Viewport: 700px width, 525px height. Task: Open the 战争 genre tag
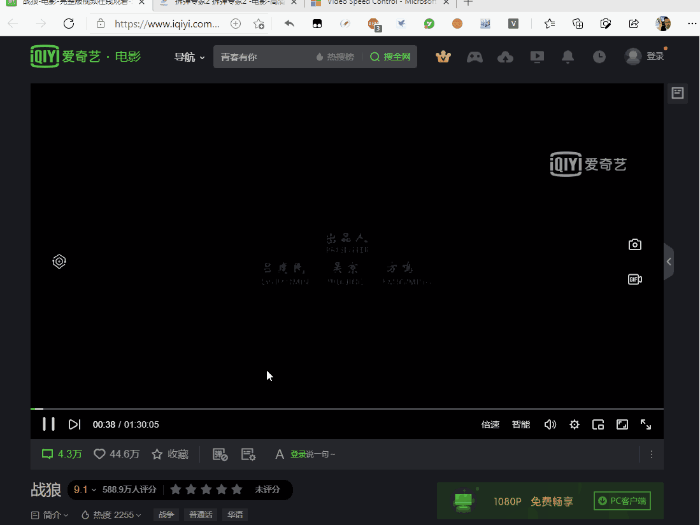pos(166,515)
